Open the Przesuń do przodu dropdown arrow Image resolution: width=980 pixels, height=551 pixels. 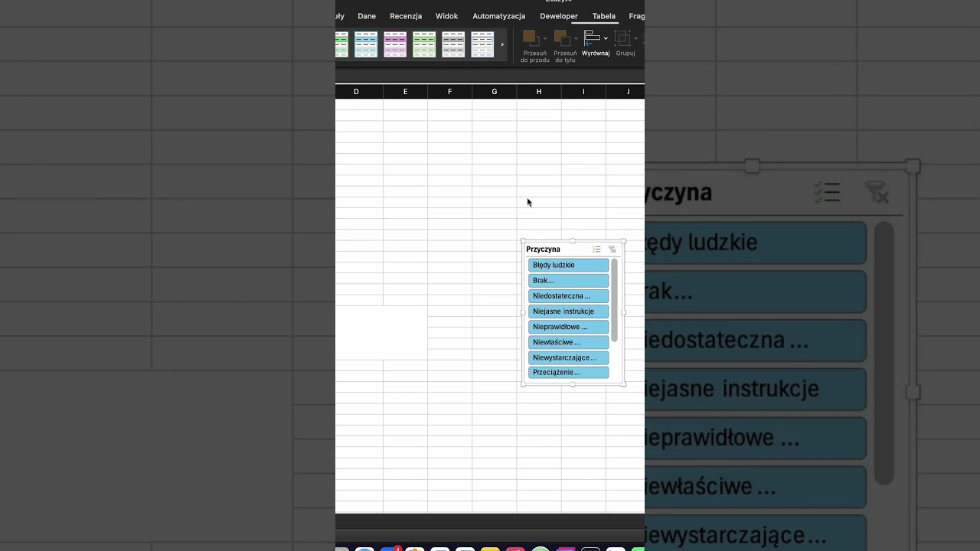pos(544,38)
